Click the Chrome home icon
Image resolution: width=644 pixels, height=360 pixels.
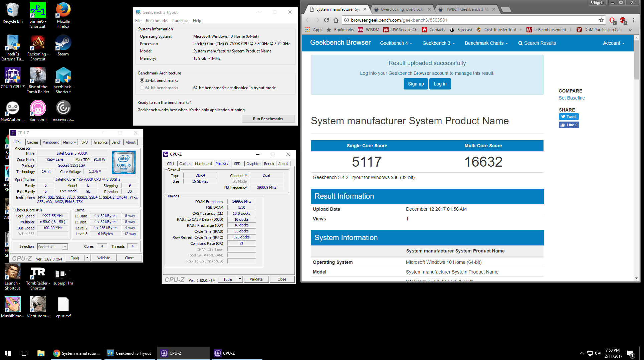point(336,20)
